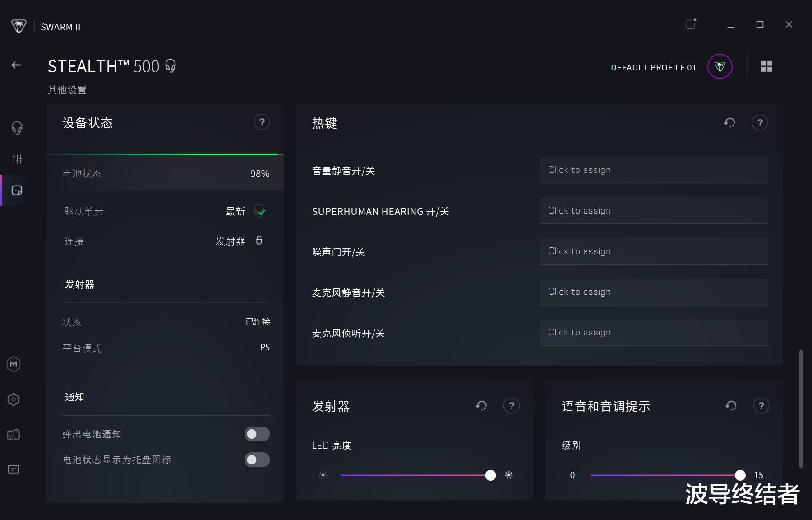The image size is (812, 520).
Task: Toggle 弹出电池通知 switch
Action: [257, 434]
